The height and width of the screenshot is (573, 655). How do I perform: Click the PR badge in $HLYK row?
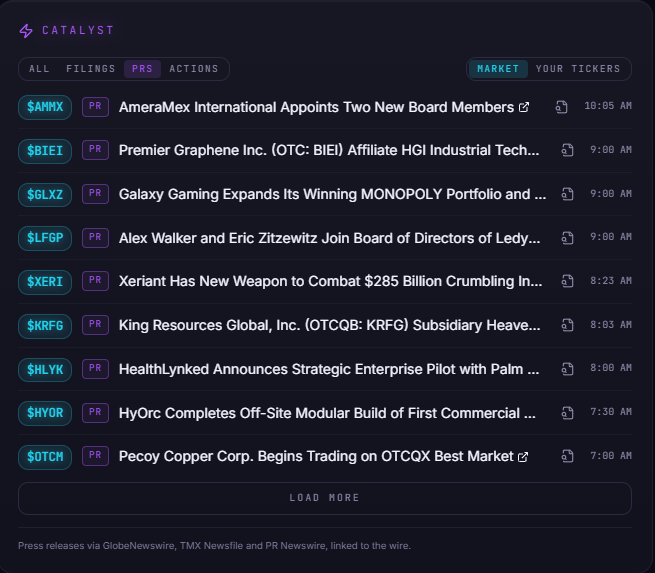(x=95, y=368)
